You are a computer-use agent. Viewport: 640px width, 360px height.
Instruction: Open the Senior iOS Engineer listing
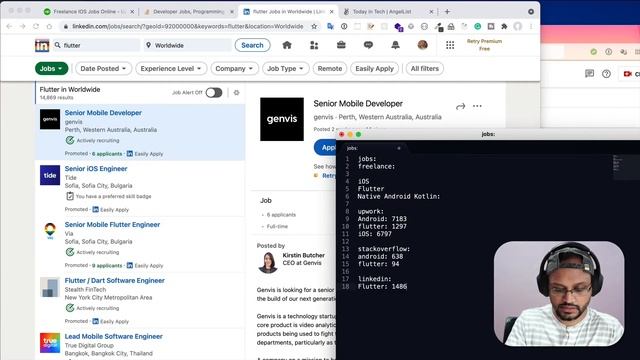[x=96, y=169]
